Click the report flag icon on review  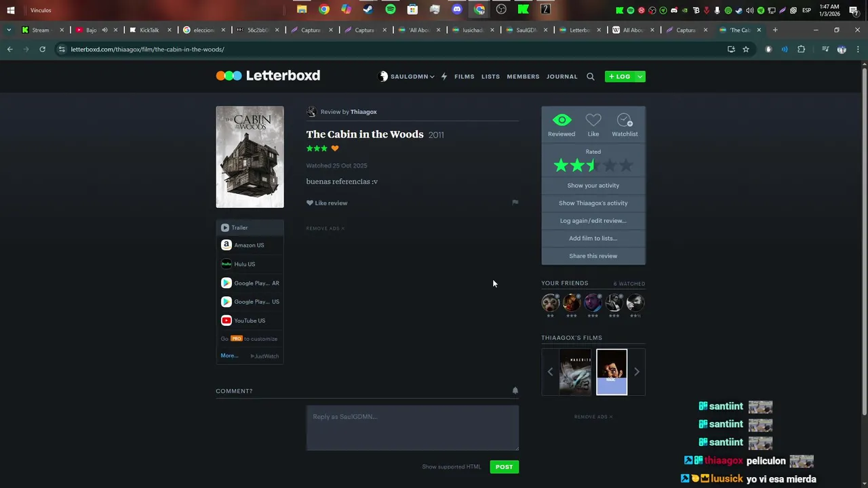click(515, 202)
